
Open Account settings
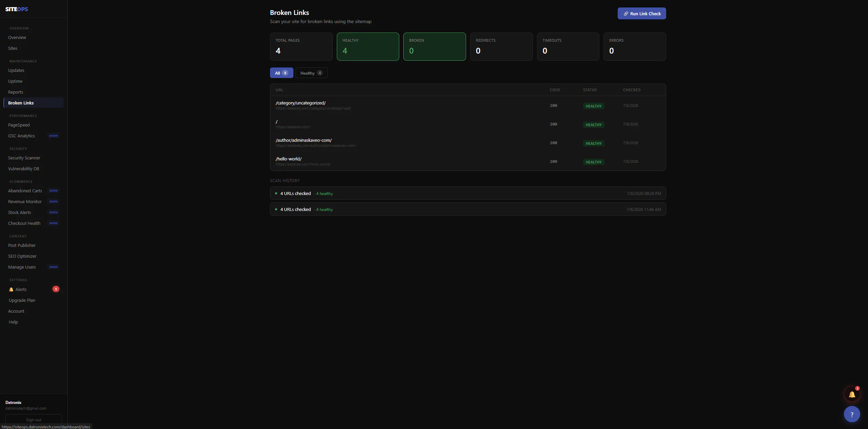point(33,311)
